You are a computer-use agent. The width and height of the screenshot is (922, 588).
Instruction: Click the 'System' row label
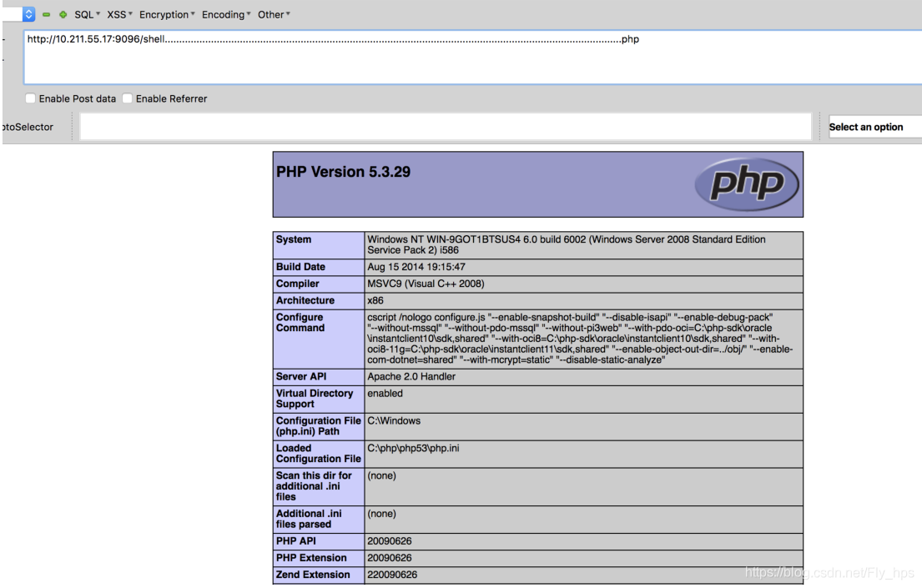pos(319,245)
